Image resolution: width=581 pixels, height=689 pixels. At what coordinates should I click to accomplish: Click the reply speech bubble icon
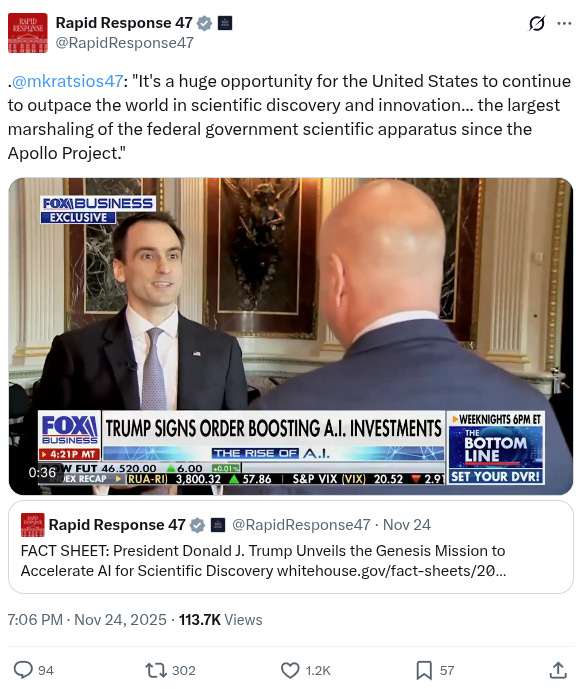pos(23,670)
